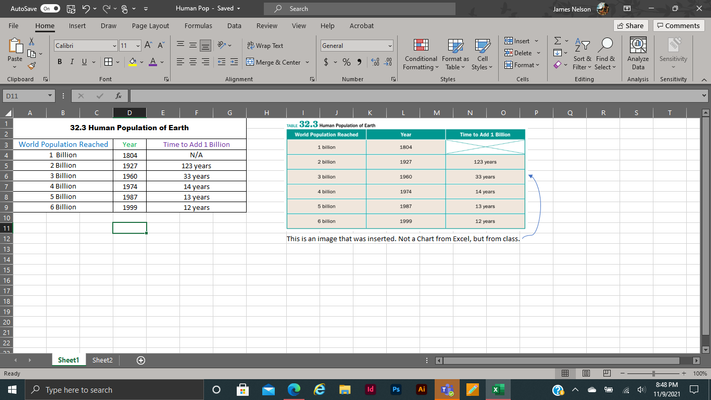Apply the yellow Fill Color swatch
The width and height of the screenshot is (711, 400).
point(132,62)
